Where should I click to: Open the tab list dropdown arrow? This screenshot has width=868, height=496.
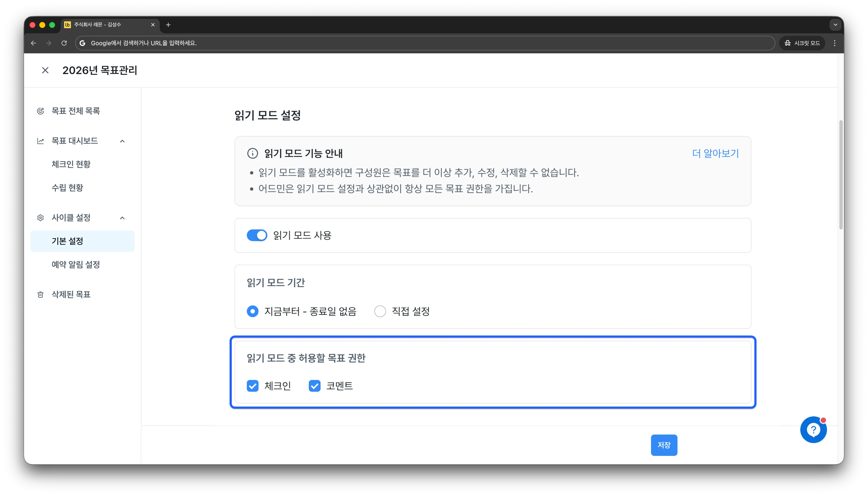click(835, 25)
